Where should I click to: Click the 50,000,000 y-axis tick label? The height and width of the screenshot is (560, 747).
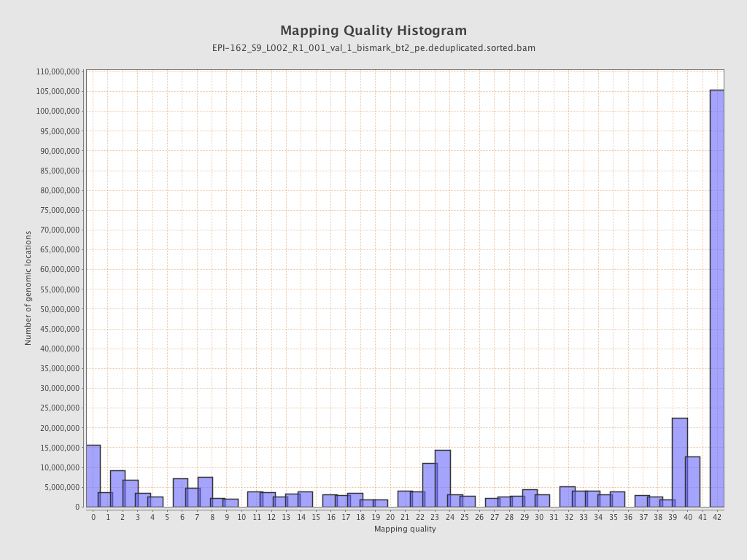point(60,309)
